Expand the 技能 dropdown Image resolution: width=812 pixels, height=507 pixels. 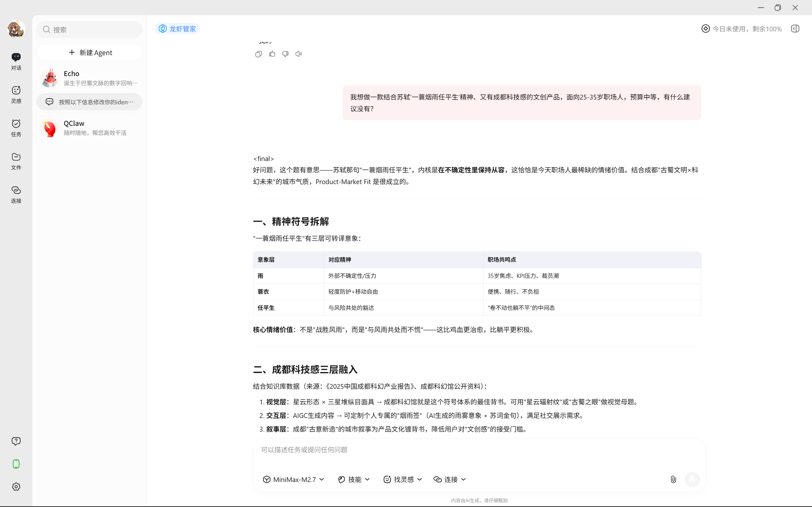tap(353, 479)
